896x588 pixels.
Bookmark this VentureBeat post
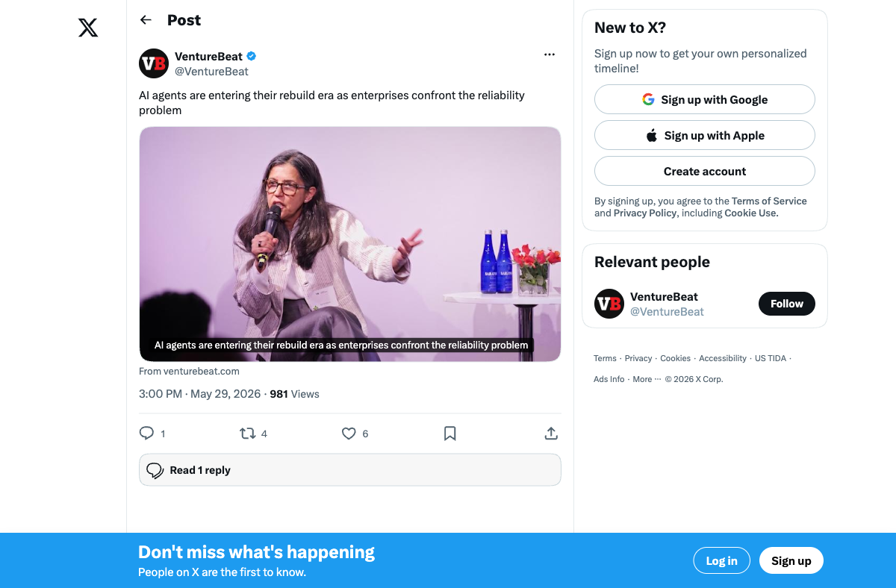coord(450,434)
